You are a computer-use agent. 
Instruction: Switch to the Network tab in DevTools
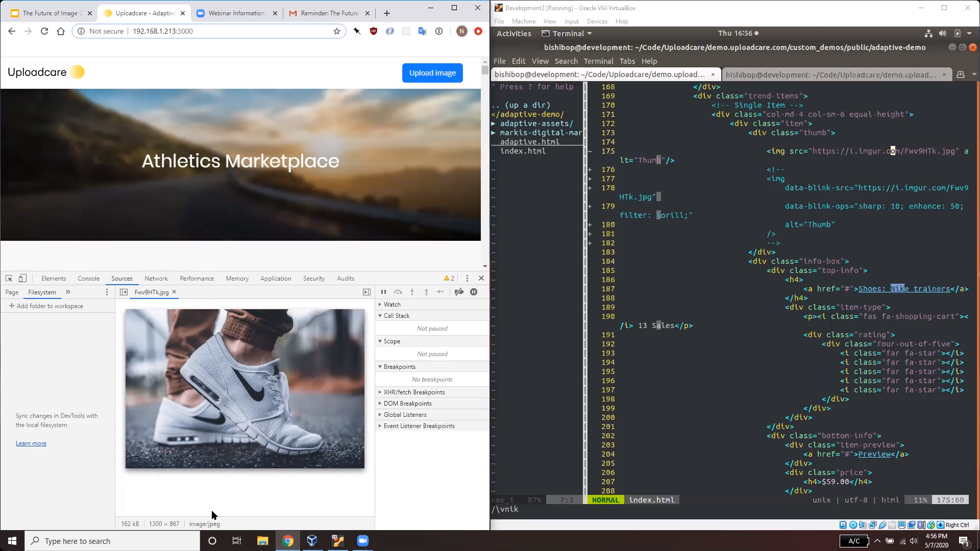tap(156, 278)
